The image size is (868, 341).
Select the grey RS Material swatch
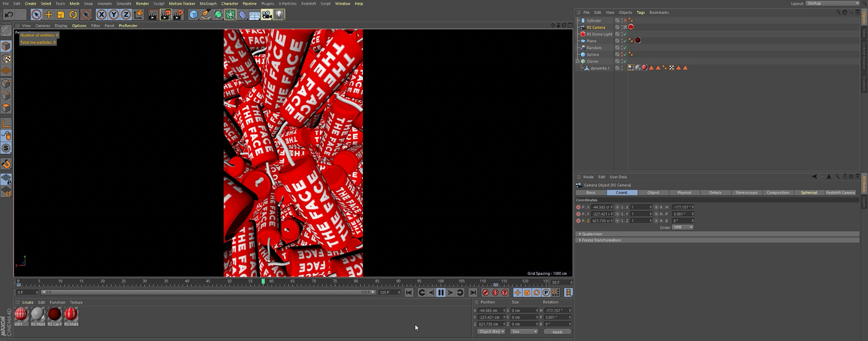pos(38,314)
